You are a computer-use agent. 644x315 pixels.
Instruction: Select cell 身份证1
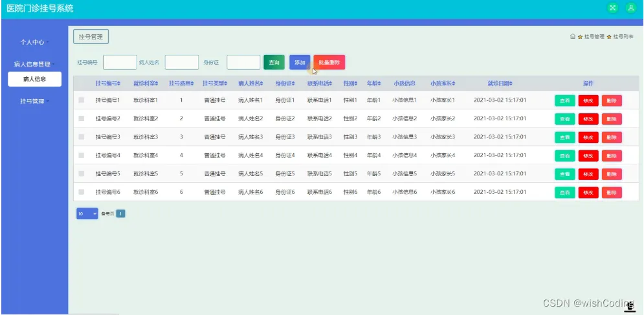coord(285,100)
